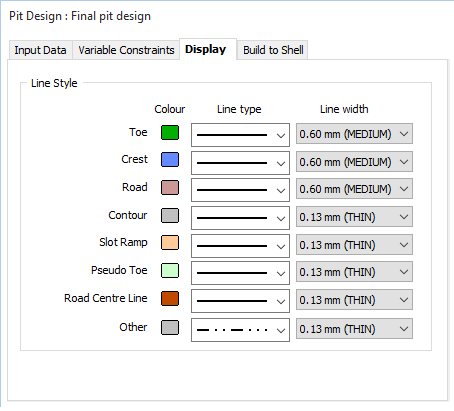Select the orange Road Centre Line swatch
This screenshot has height=411, width=454.
coord(170,298)
